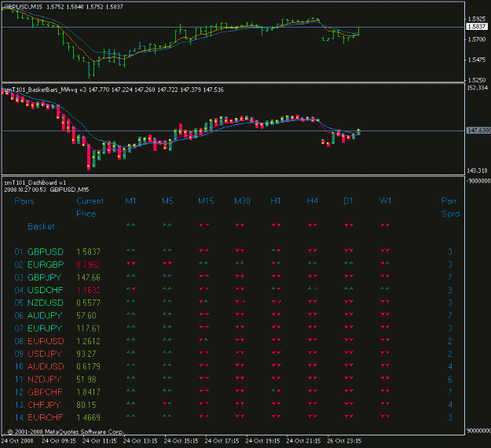The width and height of the screenshot is (491, 448).
Task: Click the NZDJPY price 51.98
Action: pyautogui.click(x=86, y=380)
